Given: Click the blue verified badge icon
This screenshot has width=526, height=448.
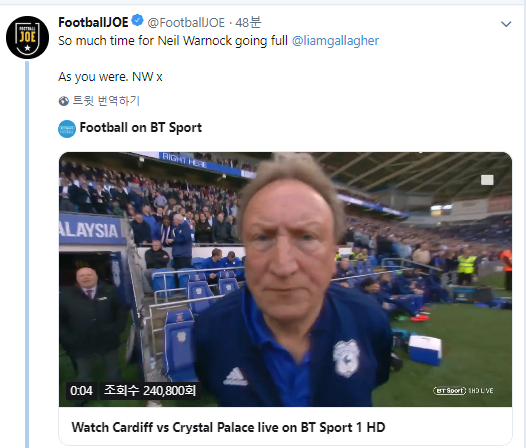Looking at the screenshot, I should tap(137, 21).
